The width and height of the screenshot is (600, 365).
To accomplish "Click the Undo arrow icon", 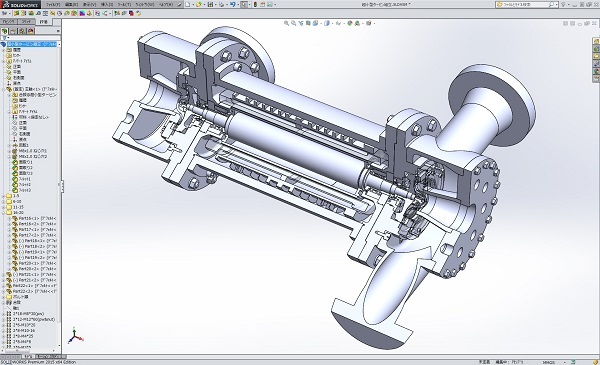I will point(232,5).
